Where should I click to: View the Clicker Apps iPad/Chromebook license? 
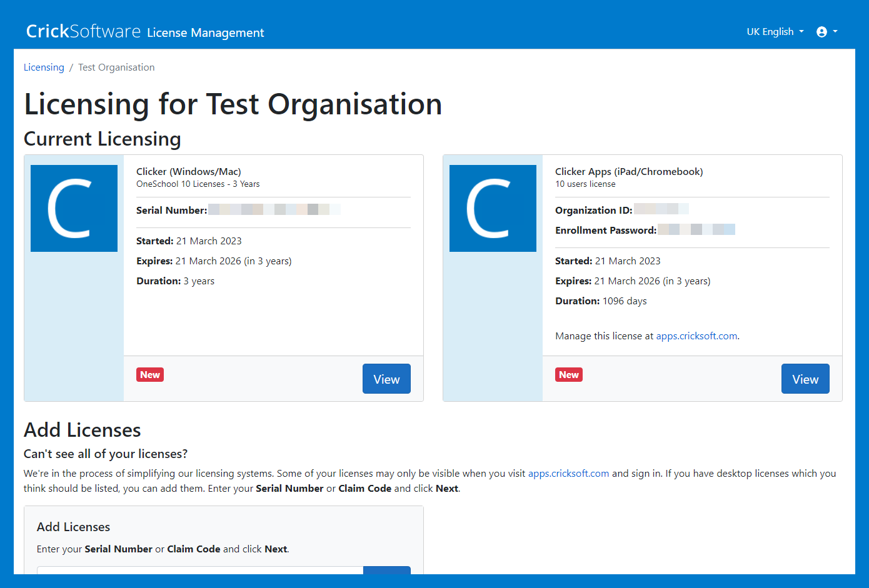pyautogui.click(x=805, y=379)
